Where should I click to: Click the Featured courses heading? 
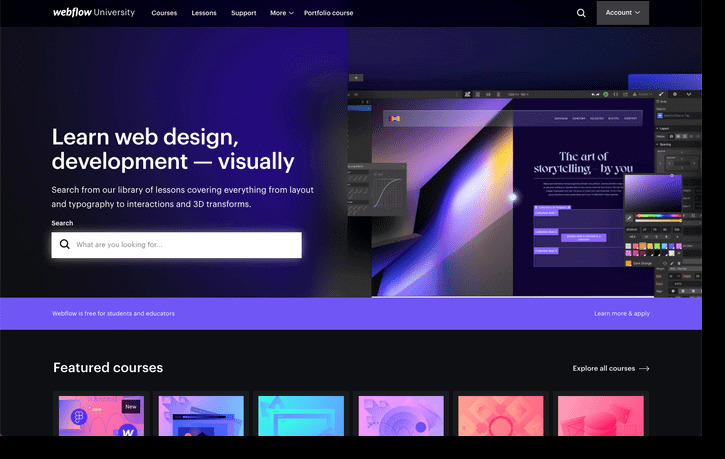pyautogui.click(x=108, y=367)
